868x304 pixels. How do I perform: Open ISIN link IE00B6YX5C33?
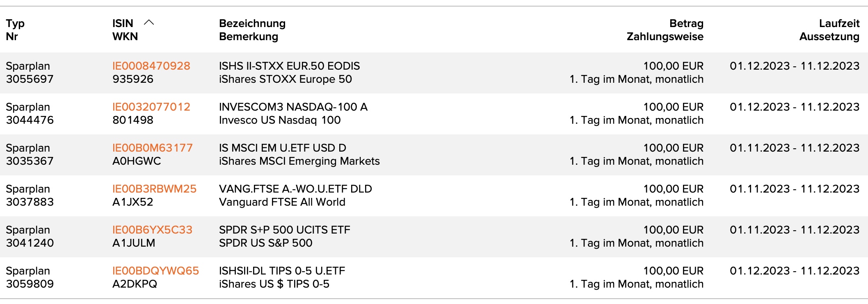click(152, 230)
